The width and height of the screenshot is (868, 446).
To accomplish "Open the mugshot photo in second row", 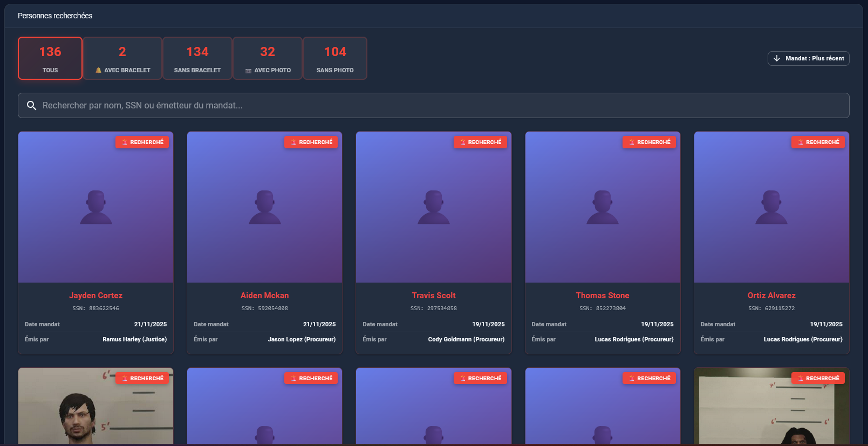I will [x=95, y=407].
